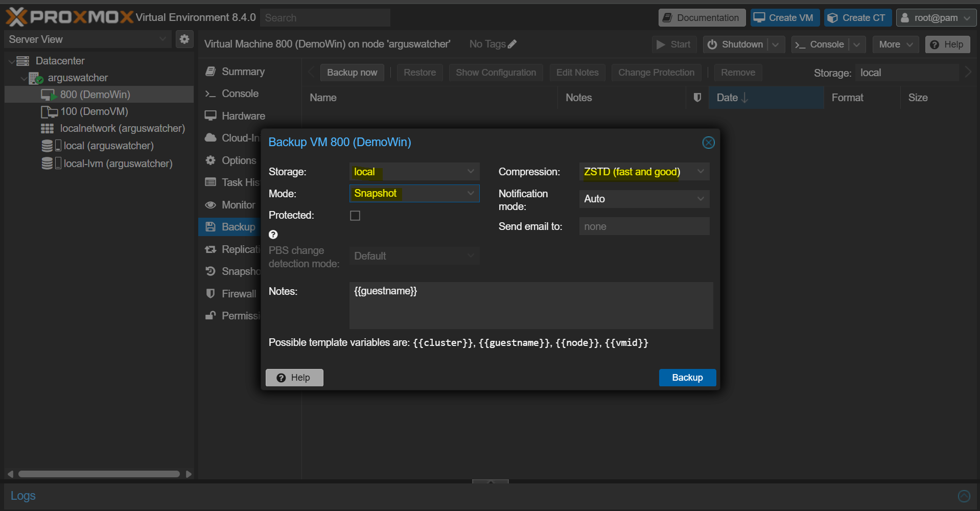Screen dimensions: 980x511
Task: Open Server View settings gear
Action: (184, 39)
